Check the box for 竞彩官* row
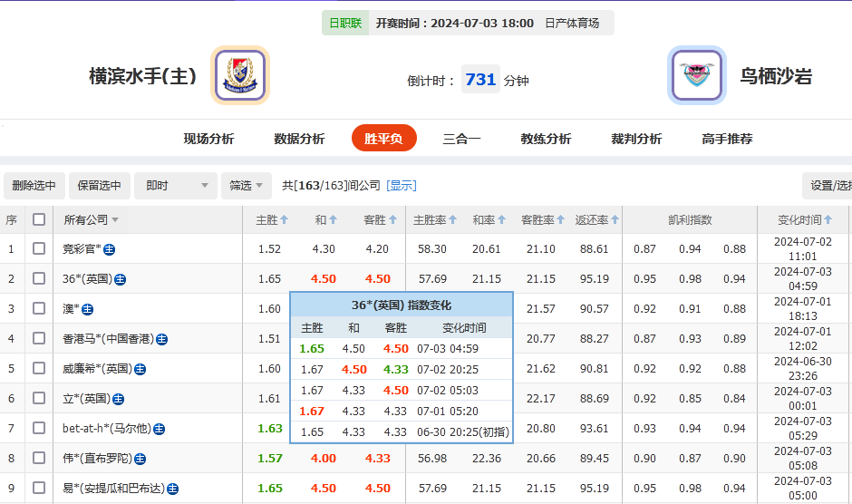The height and width of the screenshot is (504, 852). 39,248
